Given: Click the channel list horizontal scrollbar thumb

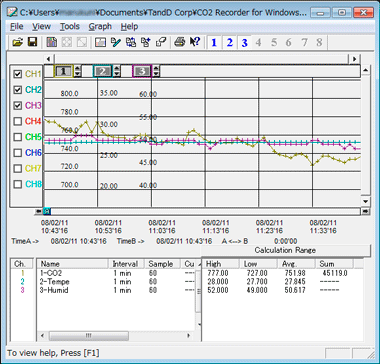Looking at the screenshot, I should pos(89,335).
